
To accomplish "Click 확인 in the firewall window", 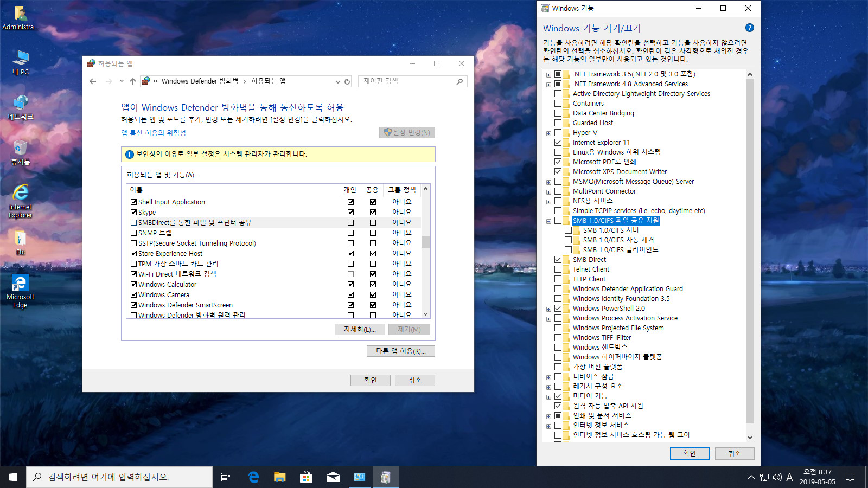I will coord(371,380).
